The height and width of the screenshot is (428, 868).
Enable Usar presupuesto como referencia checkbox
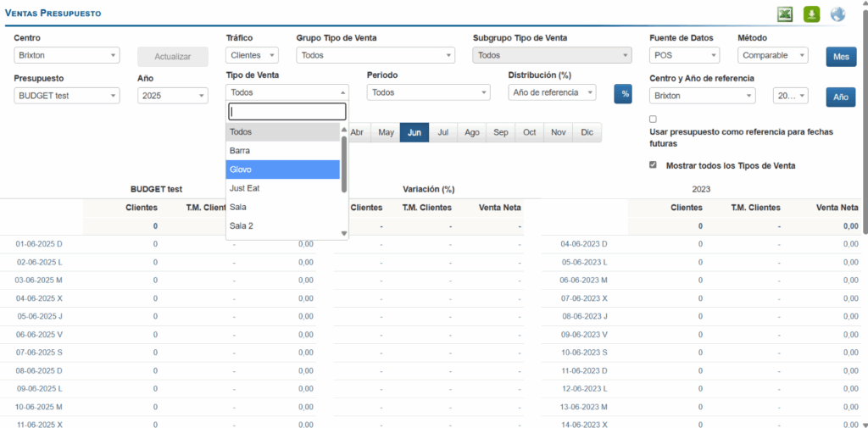(x=653, y=120)
